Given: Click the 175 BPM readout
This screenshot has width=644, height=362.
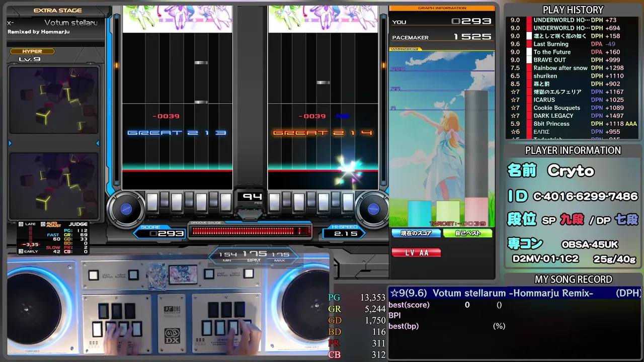Looking at the screenshot, I should (254, 254).
